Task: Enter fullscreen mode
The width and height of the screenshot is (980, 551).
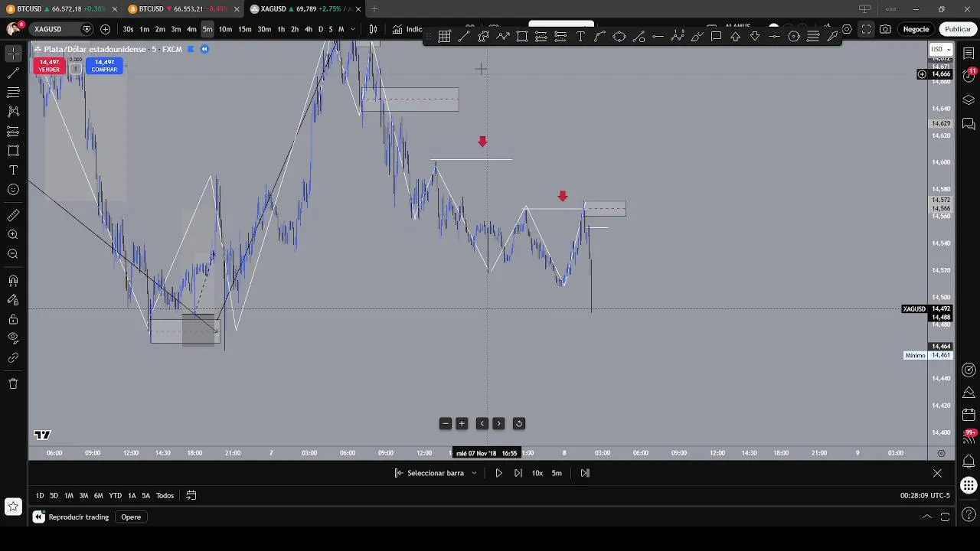Action: point(866,29)
